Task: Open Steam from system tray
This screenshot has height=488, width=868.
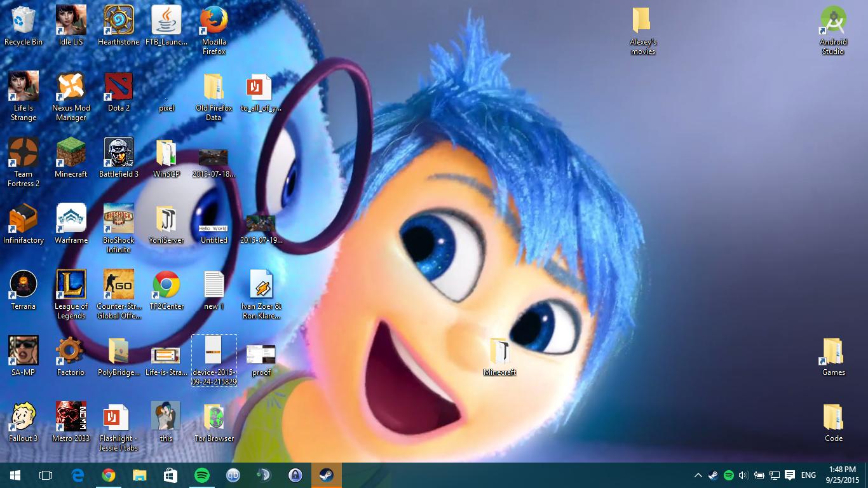Action: point(713,475)
